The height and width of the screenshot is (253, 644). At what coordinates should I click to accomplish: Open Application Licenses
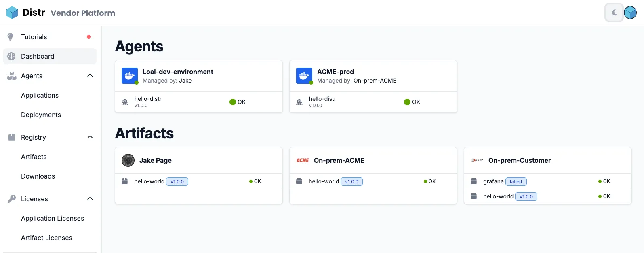[53, 218]
